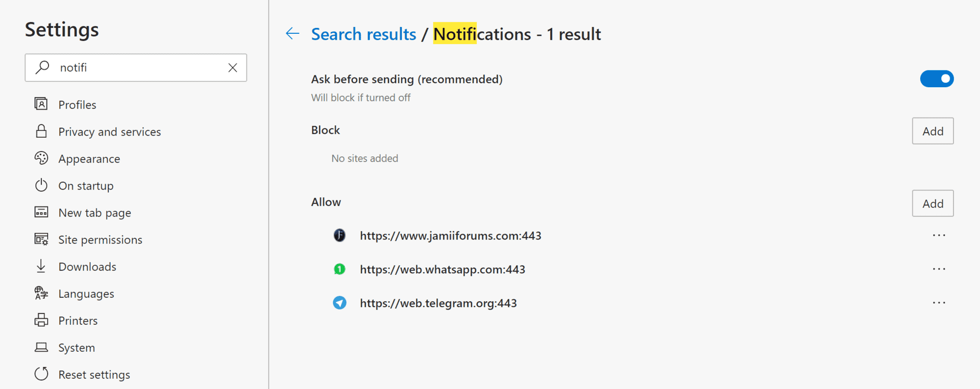Screen dimensions: 980x389
Task: Click Add button in Block section
Action: click(x=932, y=131)
